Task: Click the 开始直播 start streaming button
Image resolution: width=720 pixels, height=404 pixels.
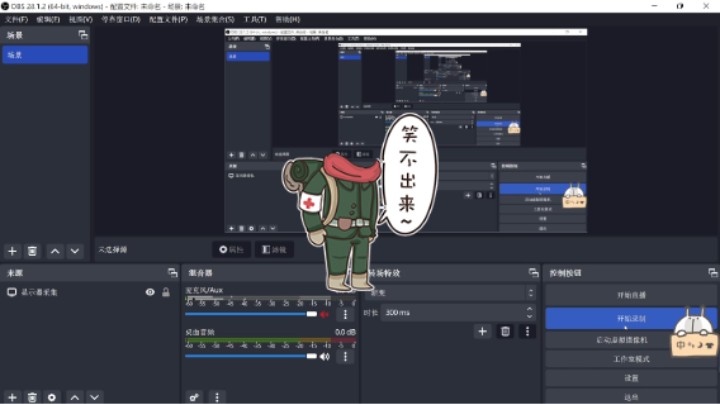Action: pos(631,295)
